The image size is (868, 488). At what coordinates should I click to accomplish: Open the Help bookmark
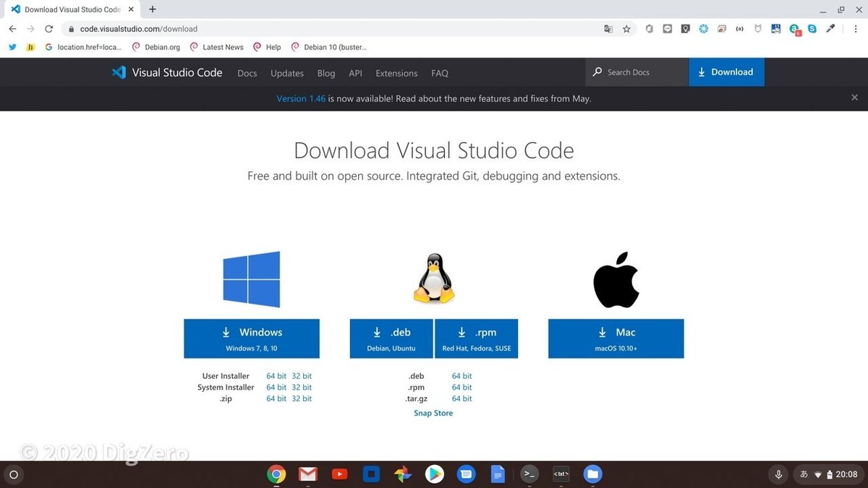pos(267,47)
